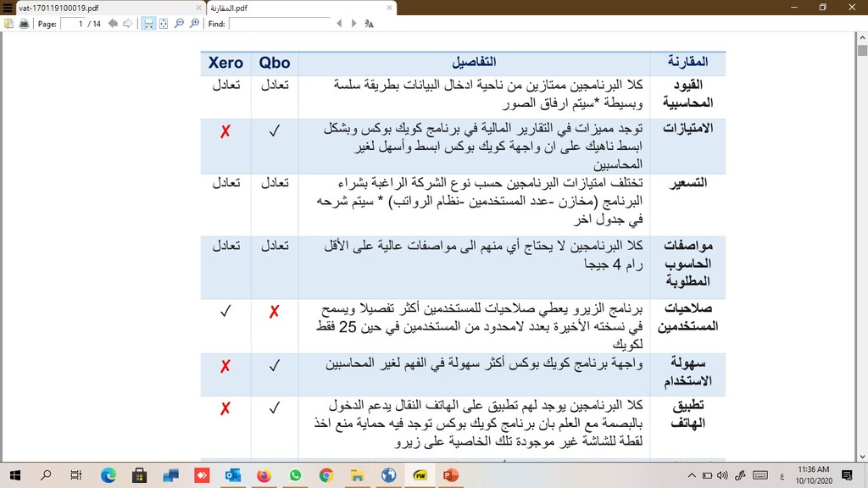
Task: Toggle Match Case search icon
Action: (370, 24)
